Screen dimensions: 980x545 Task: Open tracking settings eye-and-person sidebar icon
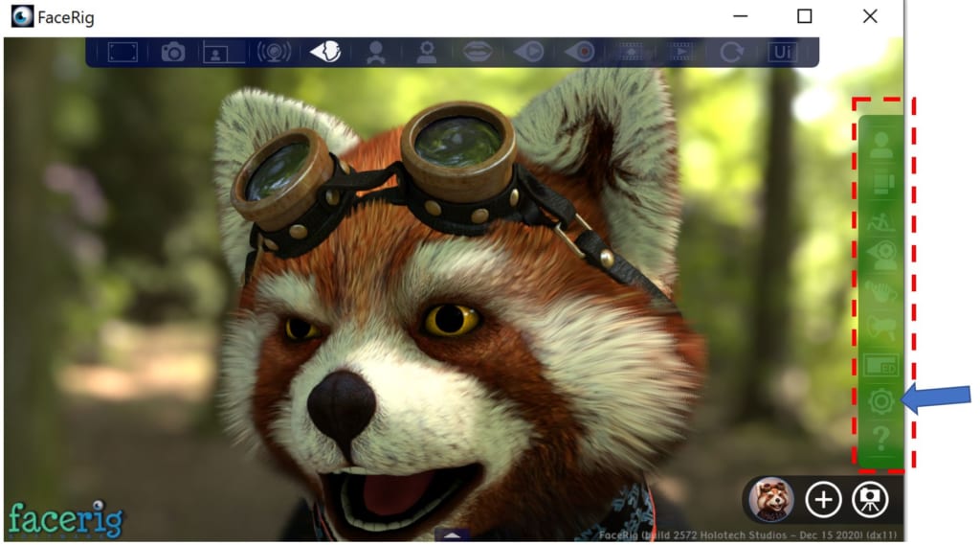[881, 256]
